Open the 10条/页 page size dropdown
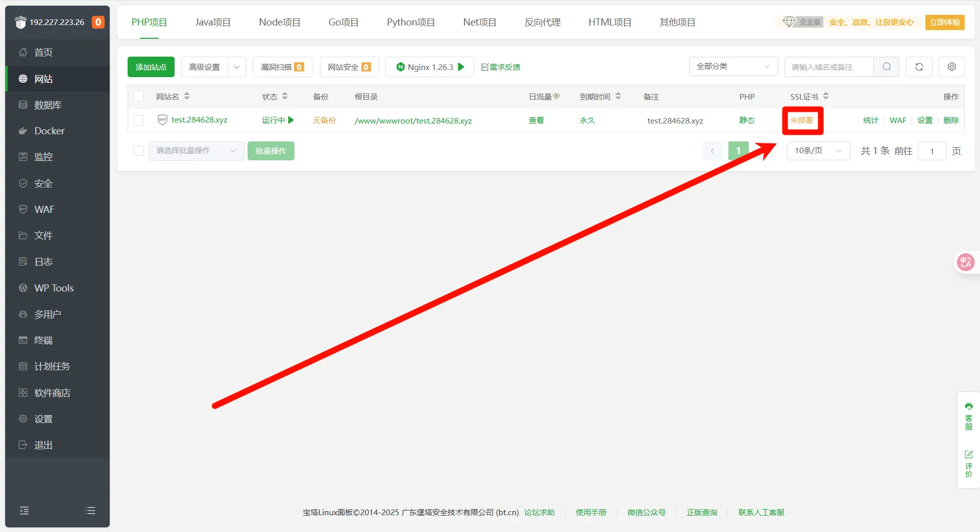Viewport: 980px width, 532px height. (x=818, y=151)
